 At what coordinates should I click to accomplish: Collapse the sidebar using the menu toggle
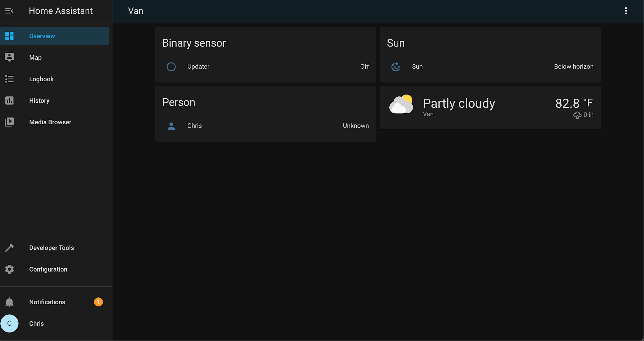[x=9, y=11]
